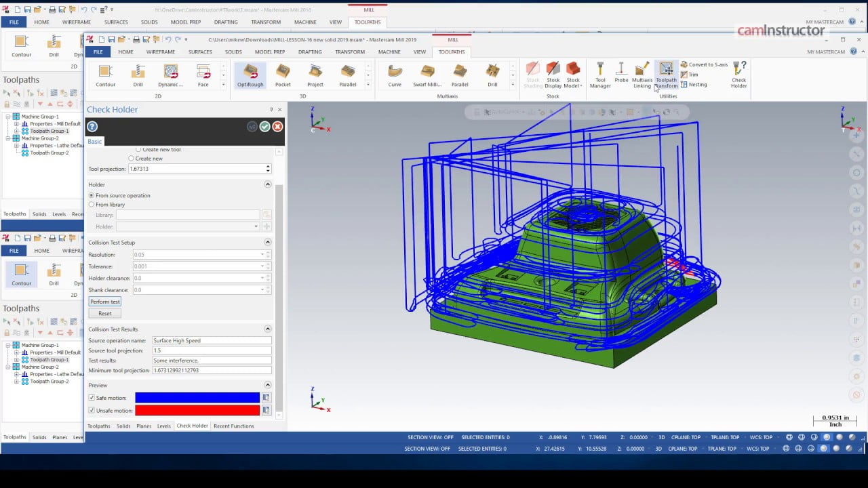Click the Toolpath Transform icon
Image resolution: width=868 pixels, height=488 pixels.
666,75
